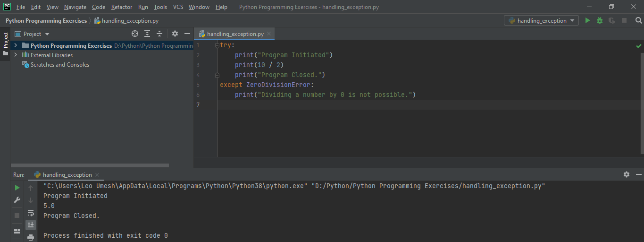
Task: Click the python.exe command line in console
Action: [x=294, y=186]
